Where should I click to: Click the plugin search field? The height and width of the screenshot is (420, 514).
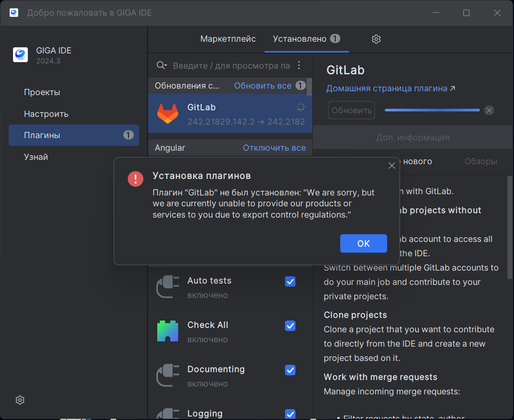232,66
